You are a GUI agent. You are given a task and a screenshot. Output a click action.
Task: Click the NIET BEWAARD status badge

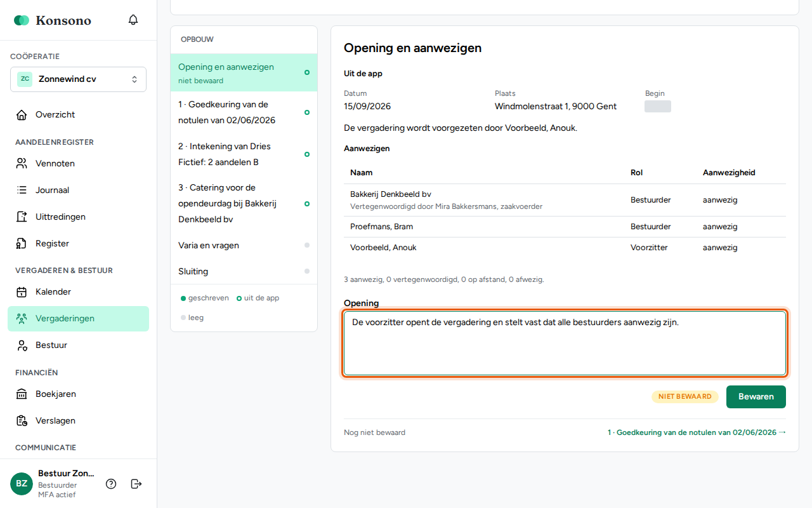coord(685,397)
